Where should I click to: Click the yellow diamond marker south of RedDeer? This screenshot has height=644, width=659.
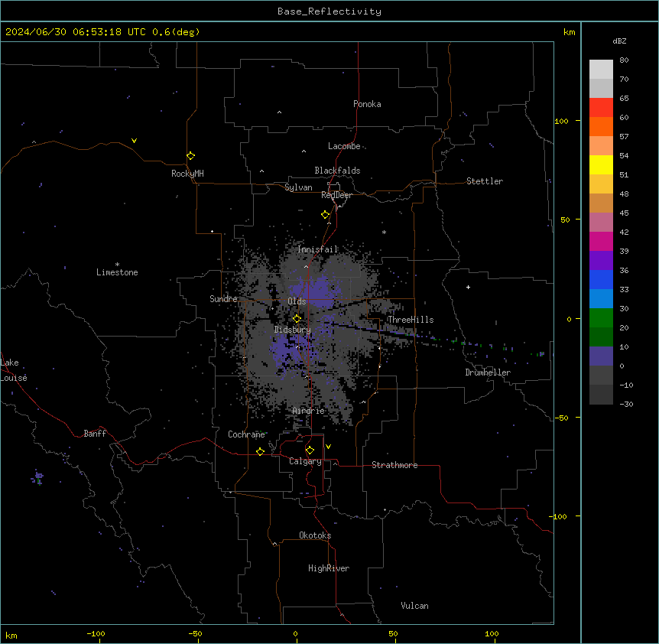click(325, 215)
